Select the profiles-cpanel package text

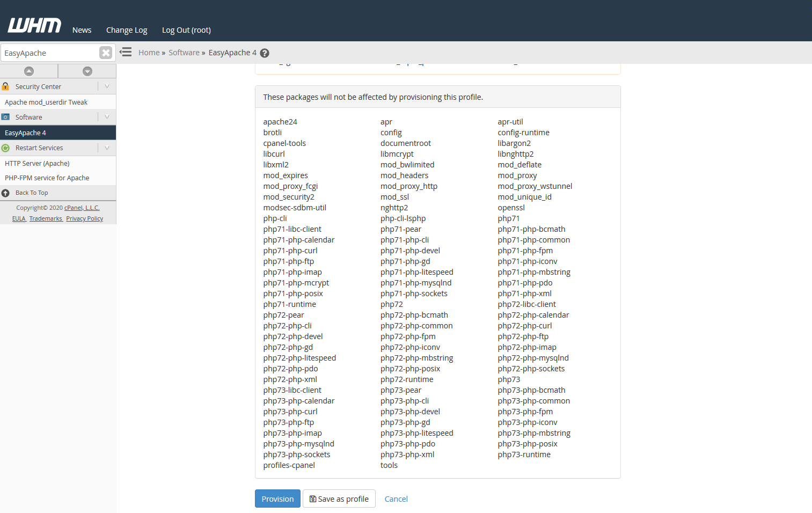click(x=289, y=465)
